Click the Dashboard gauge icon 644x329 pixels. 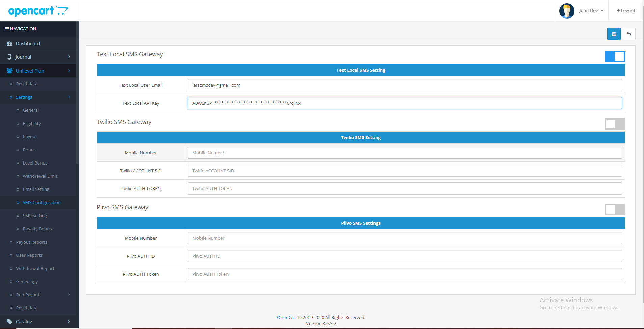click(9, 44)
